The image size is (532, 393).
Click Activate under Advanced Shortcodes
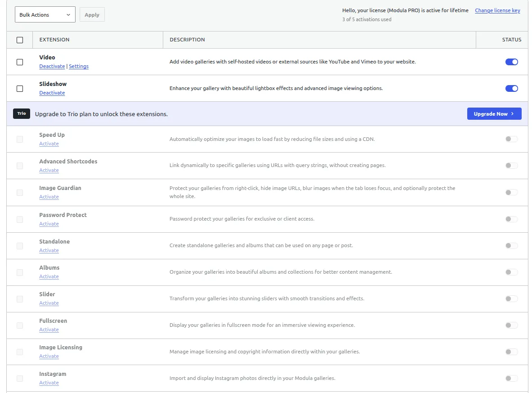(x=49, y=170)
